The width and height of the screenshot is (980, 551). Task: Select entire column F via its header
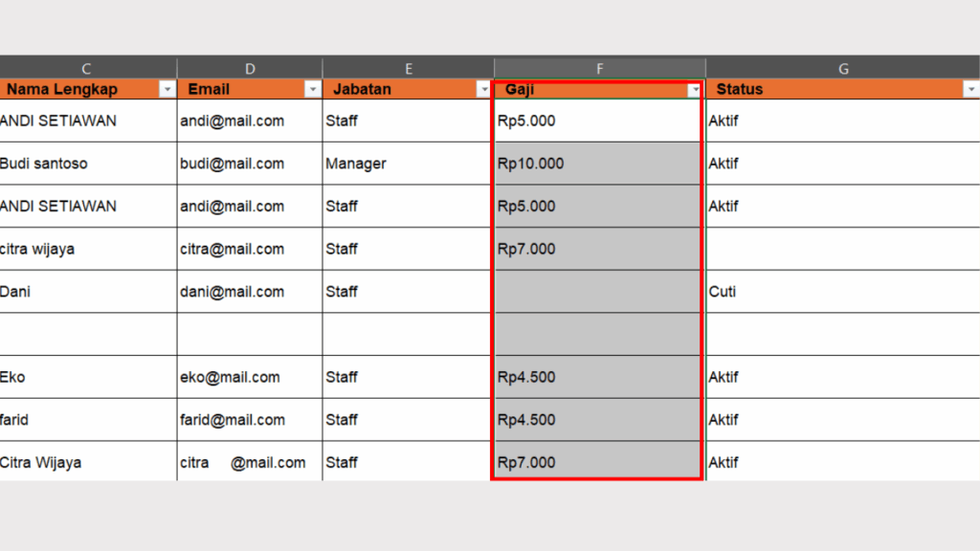click(x=600, y=68)
